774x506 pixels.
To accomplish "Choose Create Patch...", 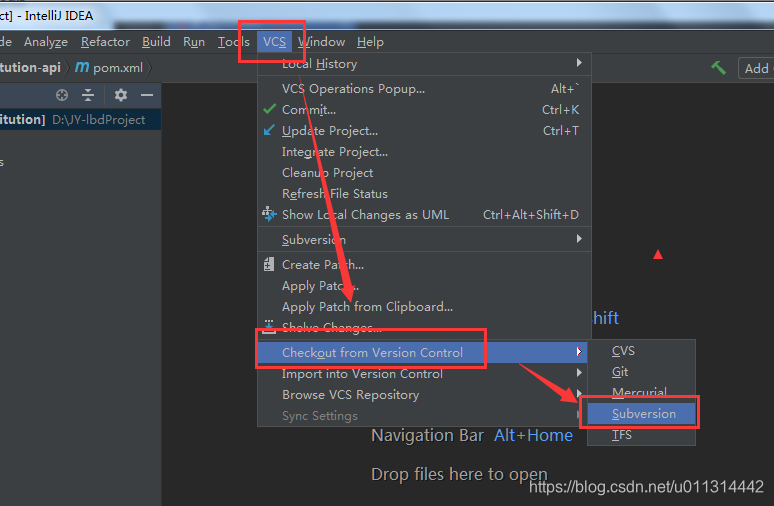I will 425,265.
